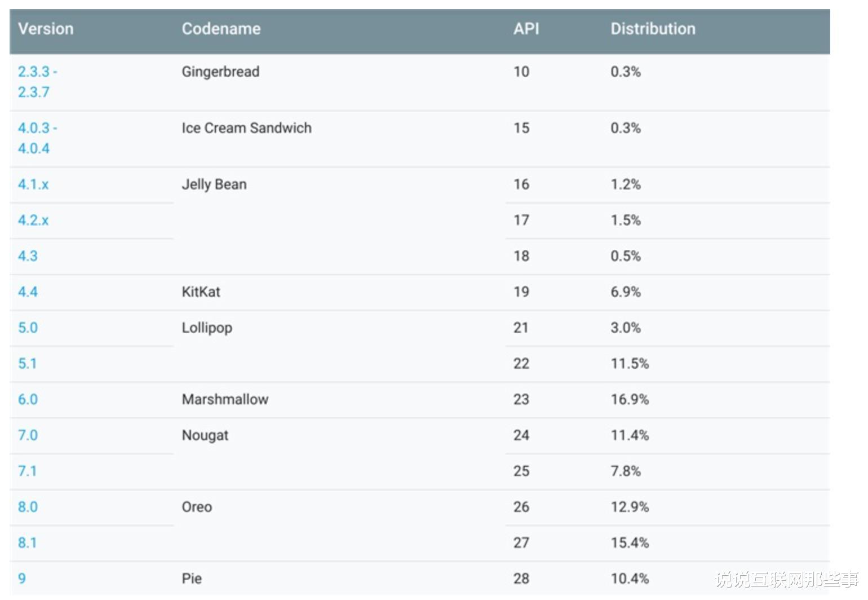Click the Ice Cream Sandwich codename cell

[x=246, y=128]
